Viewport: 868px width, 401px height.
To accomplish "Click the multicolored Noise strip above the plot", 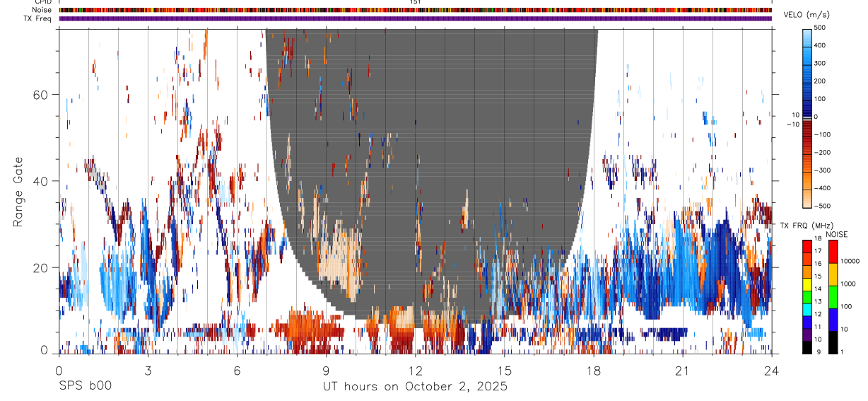I will click(416, 11).
